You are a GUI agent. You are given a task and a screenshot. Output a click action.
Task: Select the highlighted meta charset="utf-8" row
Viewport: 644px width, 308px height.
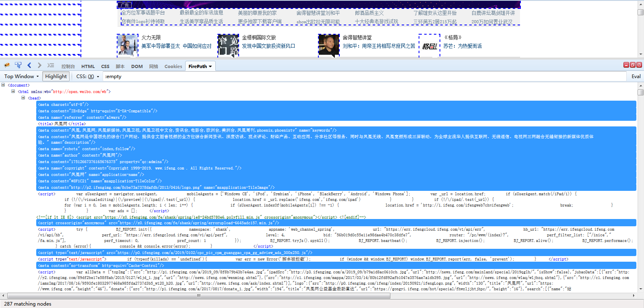pyautogui.click(x=336, y=104)
